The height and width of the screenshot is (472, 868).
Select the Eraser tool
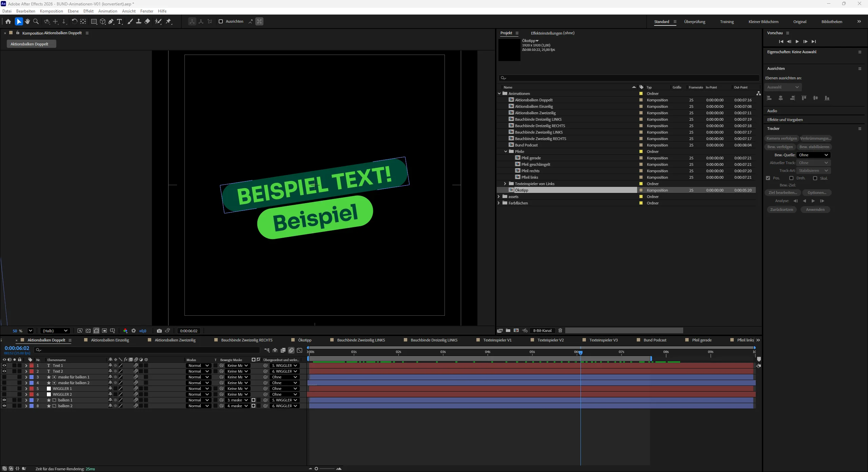[147, 21]
